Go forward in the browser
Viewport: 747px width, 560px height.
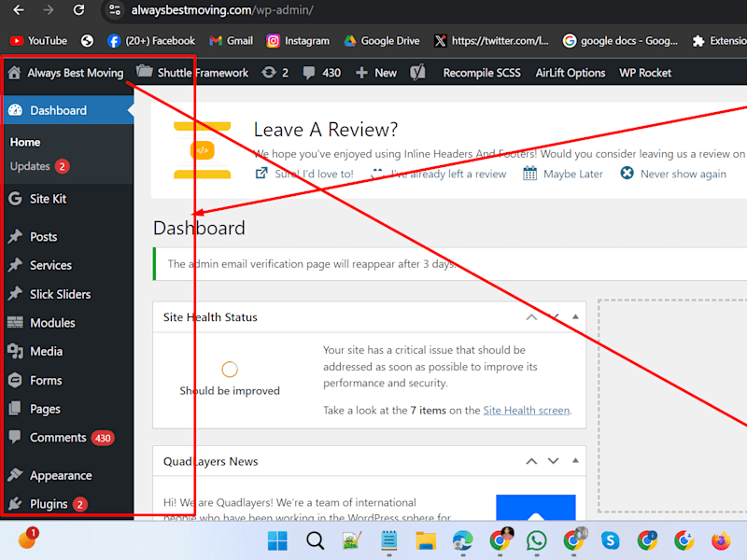coord(49,10)
